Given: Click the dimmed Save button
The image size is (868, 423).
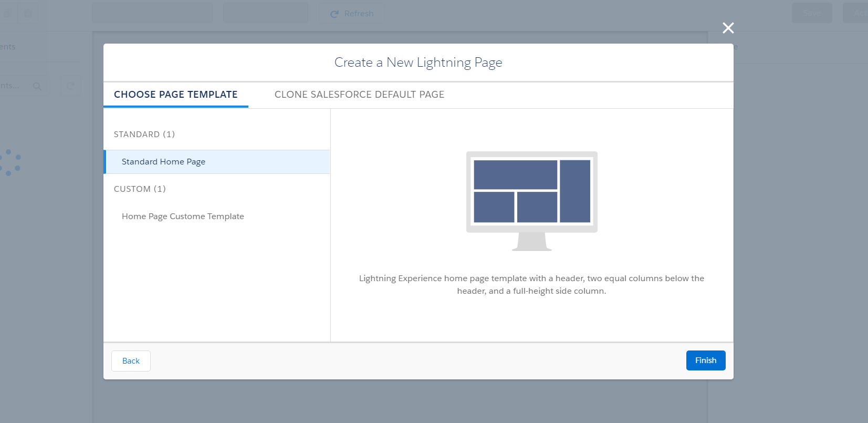Looking at the screenshot, I should (x=812, y=13).
